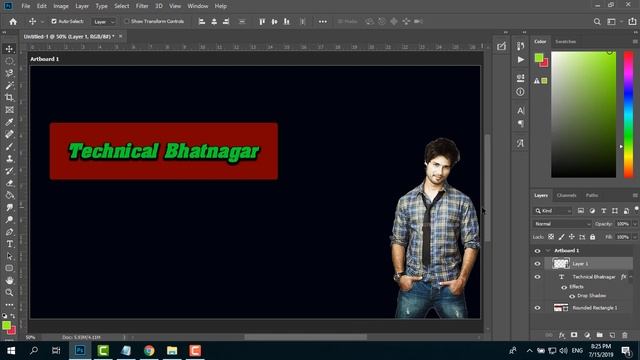Select the Clone Stamp tool
Image resolution: width=640 pixels, height=360 pixels.
point(9,159)
